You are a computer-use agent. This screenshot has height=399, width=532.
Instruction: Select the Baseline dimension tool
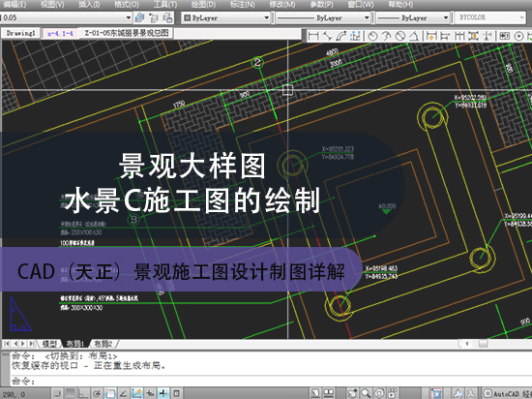(445, 36)
